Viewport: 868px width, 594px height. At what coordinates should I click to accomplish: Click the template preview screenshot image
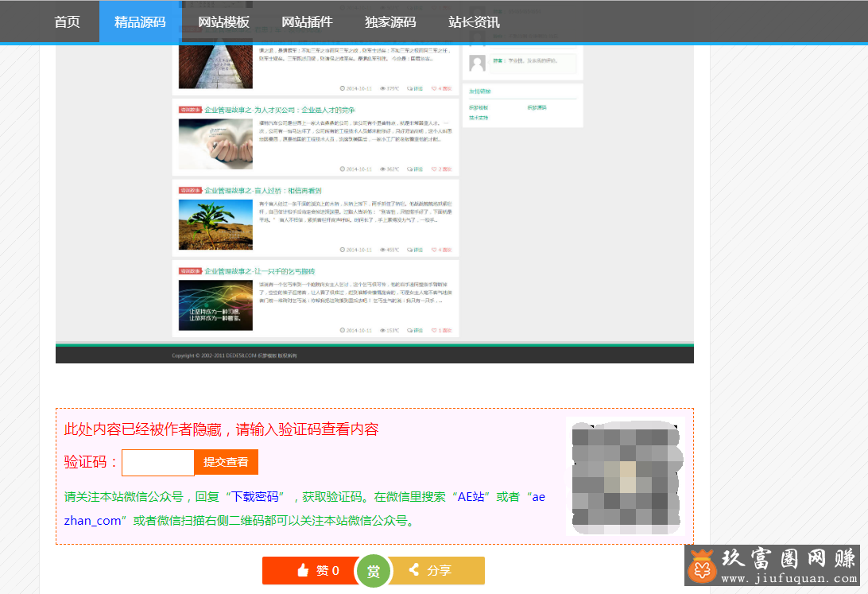pos(374,204)
